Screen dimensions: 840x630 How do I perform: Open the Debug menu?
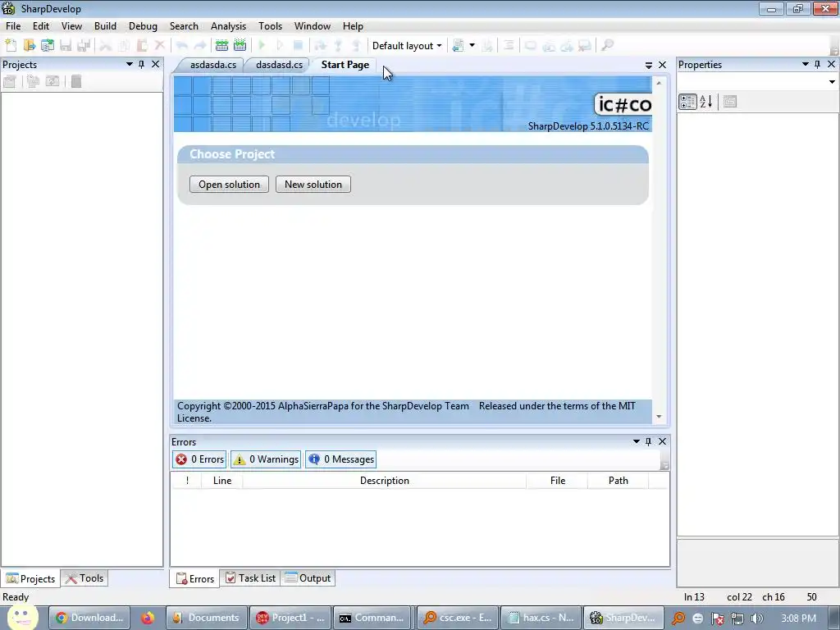(143, 25)
